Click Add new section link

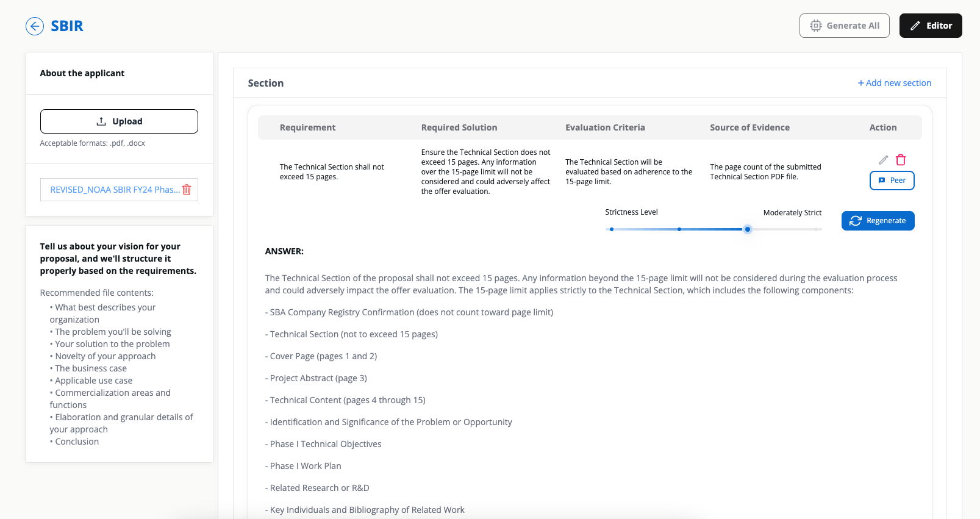pos(894,83)
